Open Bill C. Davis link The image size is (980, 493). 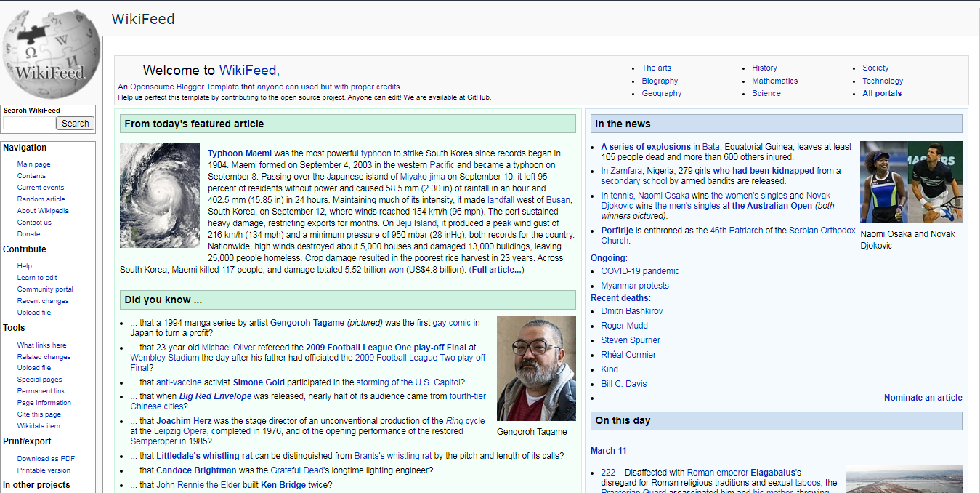(x=623, y=384)
